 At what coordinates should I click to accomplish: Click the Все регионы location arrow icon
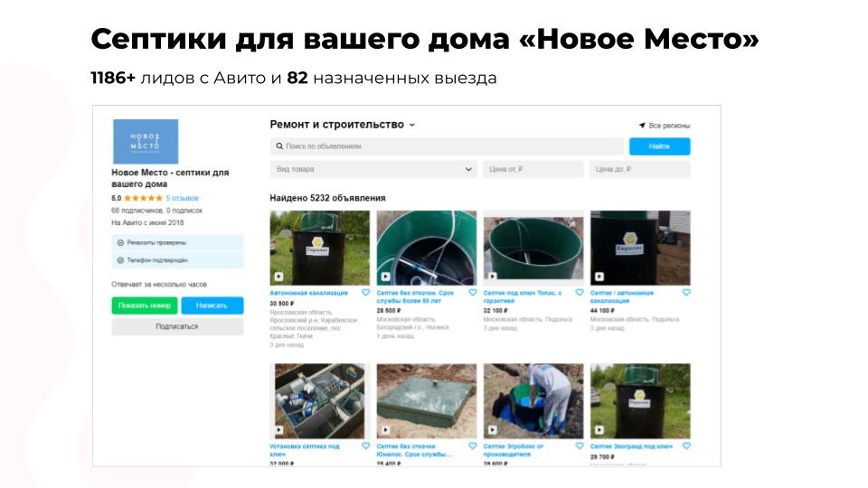point(642,126)
